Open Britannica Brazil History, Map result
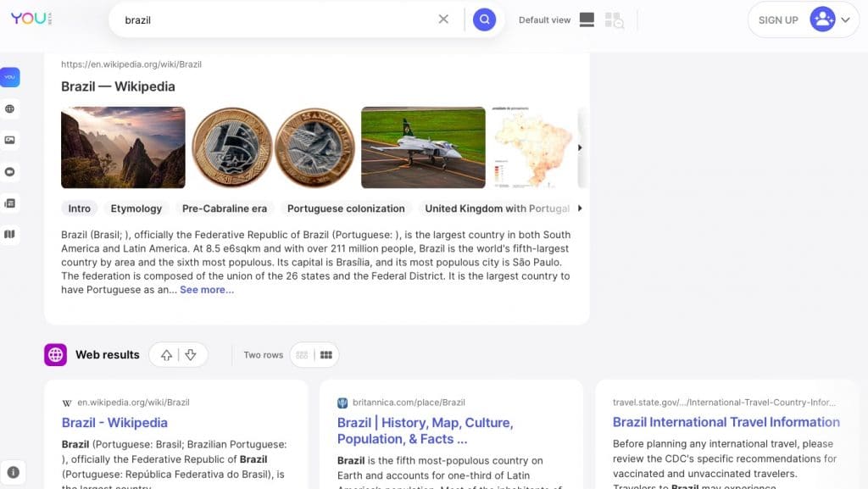This screenshot has height=489, width=868. [x=426, y=431]
